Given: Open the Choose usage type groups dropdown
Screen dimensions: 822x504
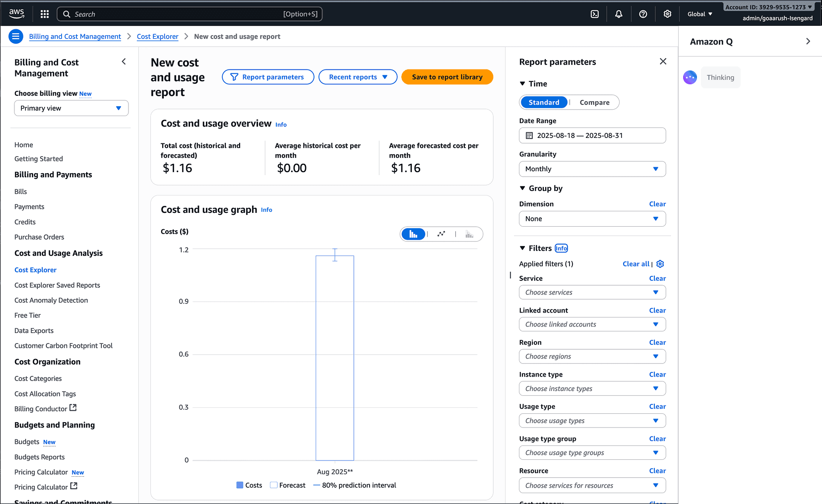Looking at the screenshot, I should click(592, 452).
